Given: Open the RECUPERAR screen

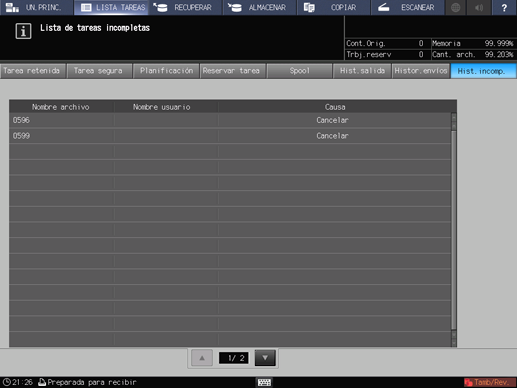Looking at the screenshot, I should [185, 7].
